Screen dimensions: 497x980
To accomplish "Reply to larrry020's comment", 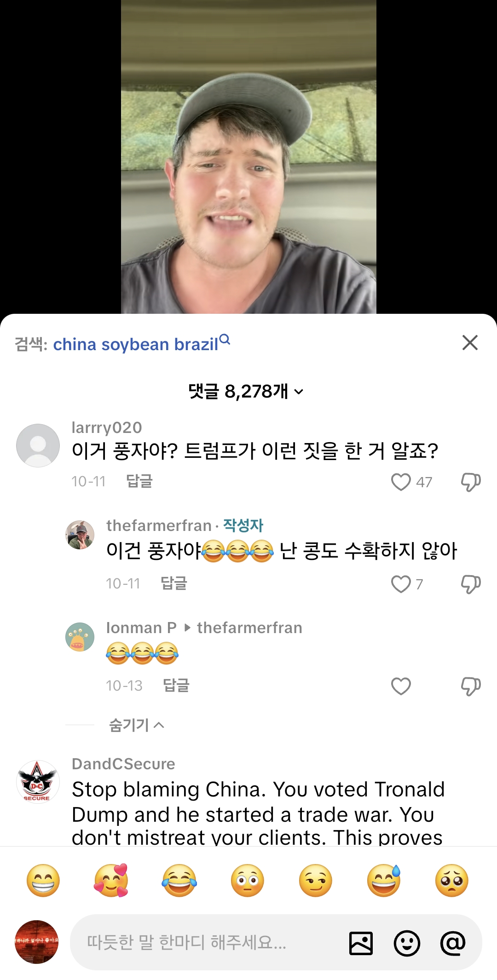I will coord(139,481).
